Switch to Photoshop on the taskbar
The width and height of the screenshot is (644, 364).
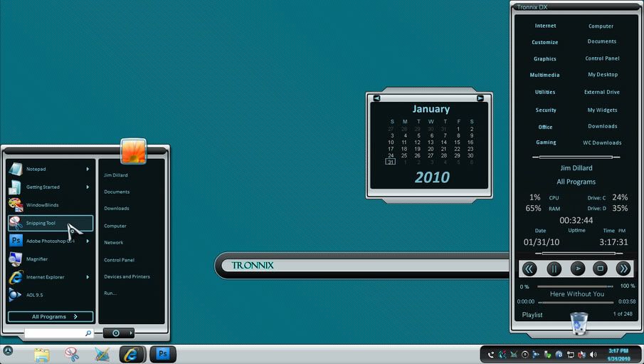163,354
